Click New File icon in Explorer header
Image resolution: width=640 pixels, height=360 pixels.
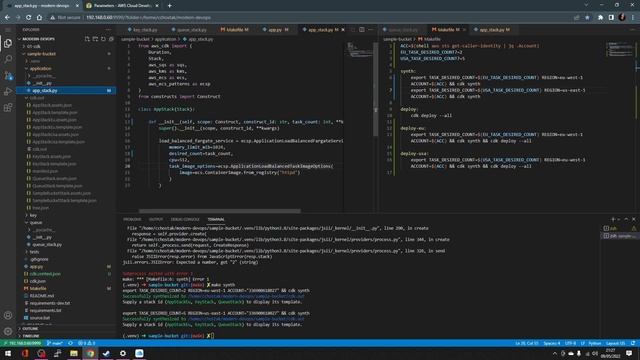[x=87, y=39]
